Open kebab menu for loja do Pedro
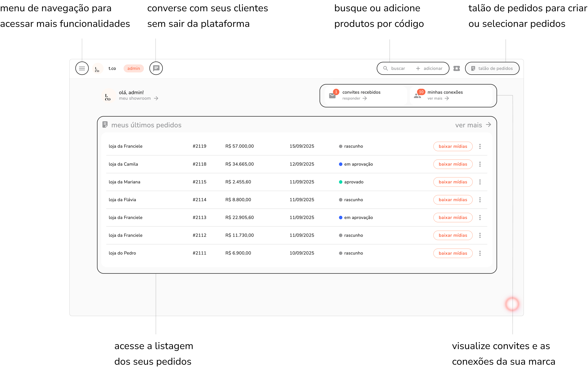The image size is (588, 369). 480,253
